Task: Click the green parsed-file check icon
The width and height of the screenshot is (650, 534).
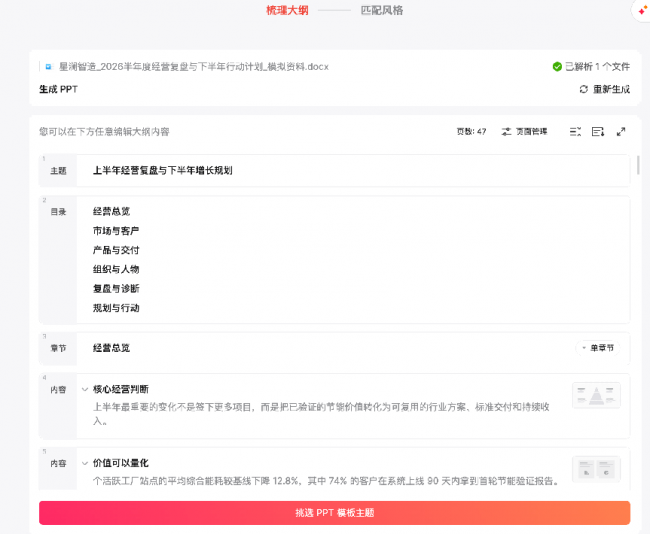Action: click(x=557, y=66)
